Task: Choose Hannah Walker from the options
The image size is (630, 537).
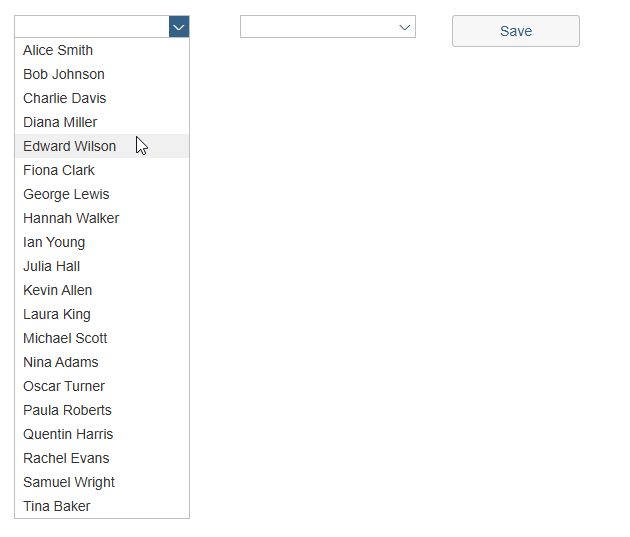Action: (x=71, y=218)
